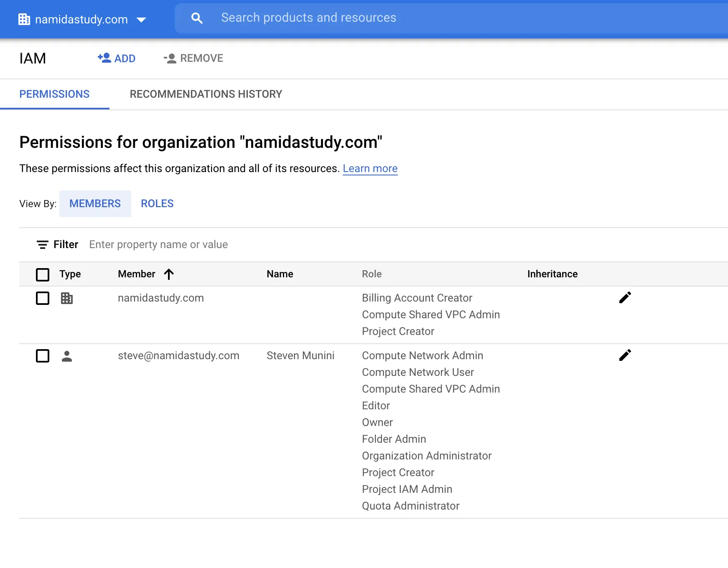Click the Member column sort arrow

(169, 274)
